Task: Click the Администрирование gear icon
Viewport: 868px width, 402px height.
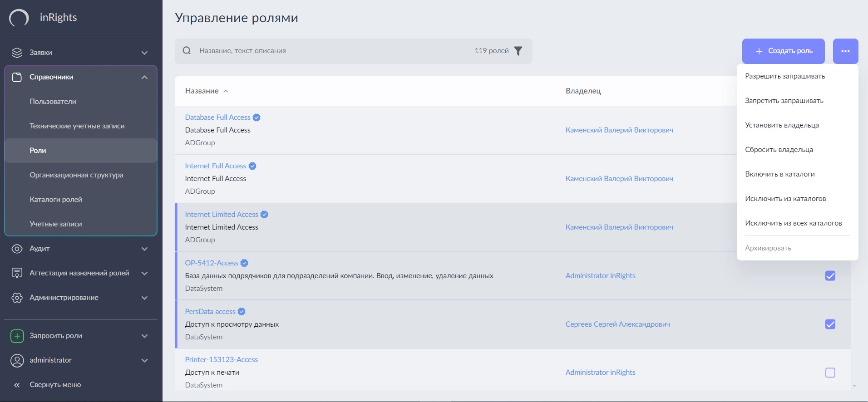Action: point(17,298)
